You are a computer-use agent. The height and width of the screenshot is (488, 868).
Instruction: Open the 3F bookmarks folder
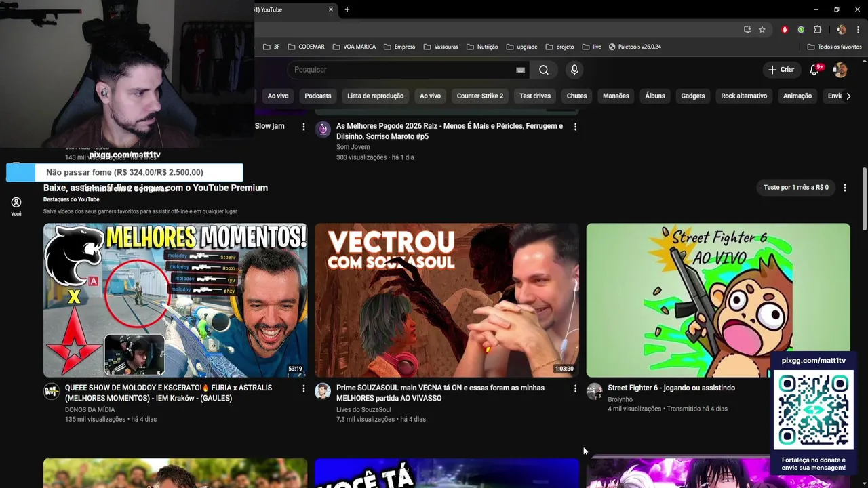[271, 47]
